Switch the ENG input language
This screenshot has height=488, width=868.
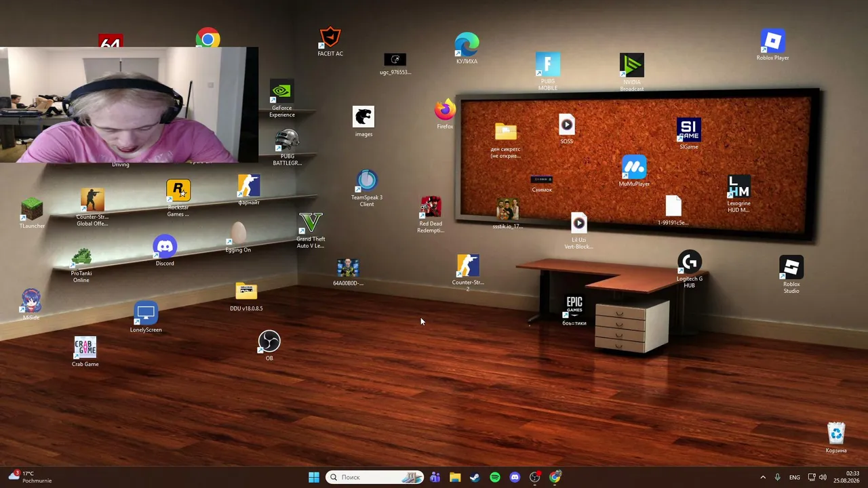point(794,477)
